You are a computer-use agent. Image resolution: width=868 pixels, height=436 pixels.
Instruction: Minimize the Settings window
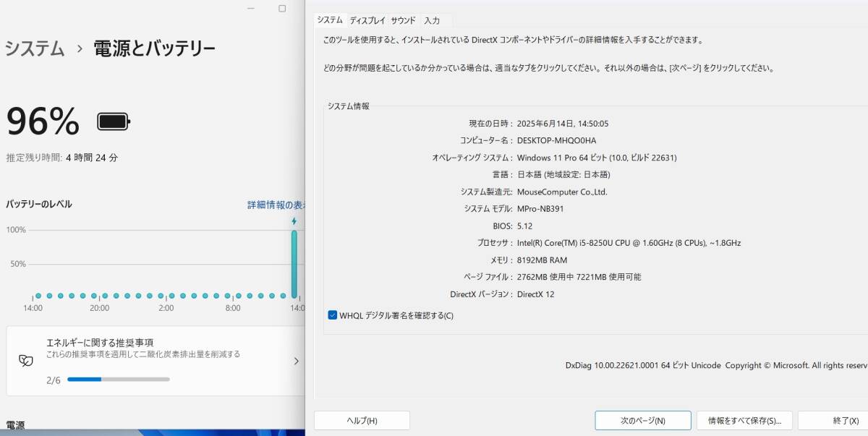point(250,9)
